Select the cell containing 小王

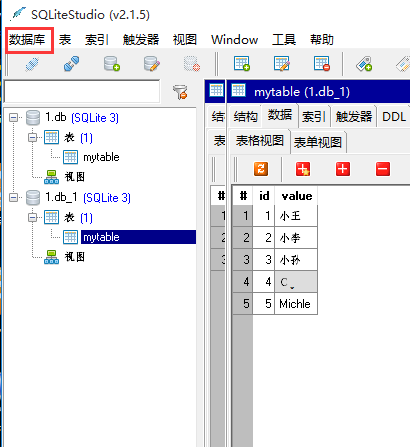point(296,216)
